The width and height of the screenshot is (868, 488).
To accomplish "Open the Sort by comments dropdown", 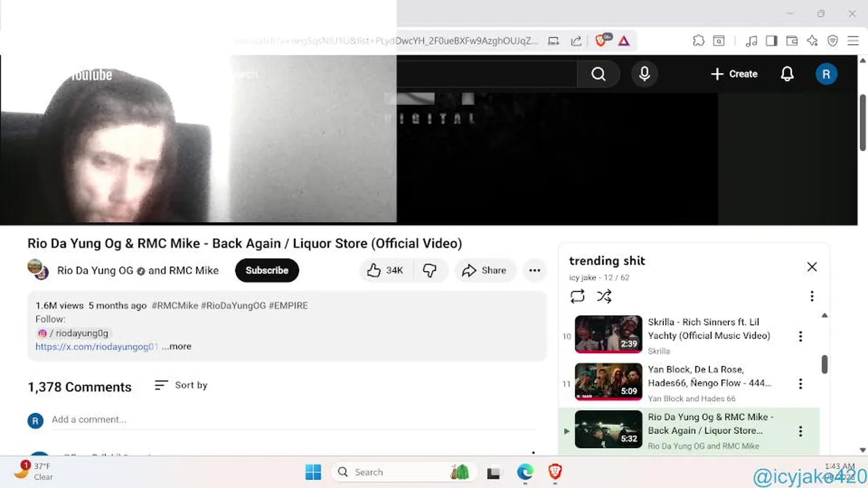I will (181, 385).
